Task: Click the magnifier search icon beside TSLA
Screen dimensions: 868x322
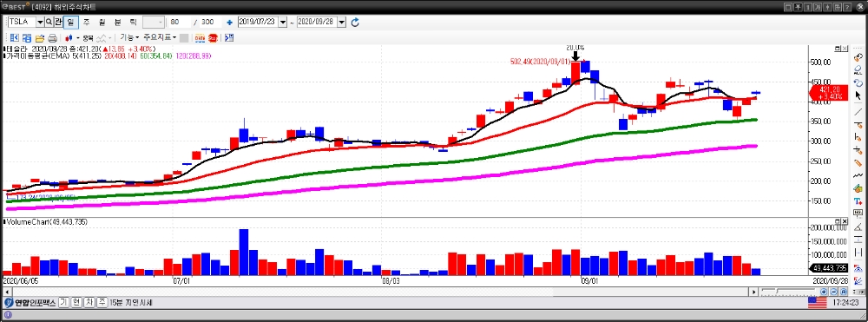Action: (49, 22)
